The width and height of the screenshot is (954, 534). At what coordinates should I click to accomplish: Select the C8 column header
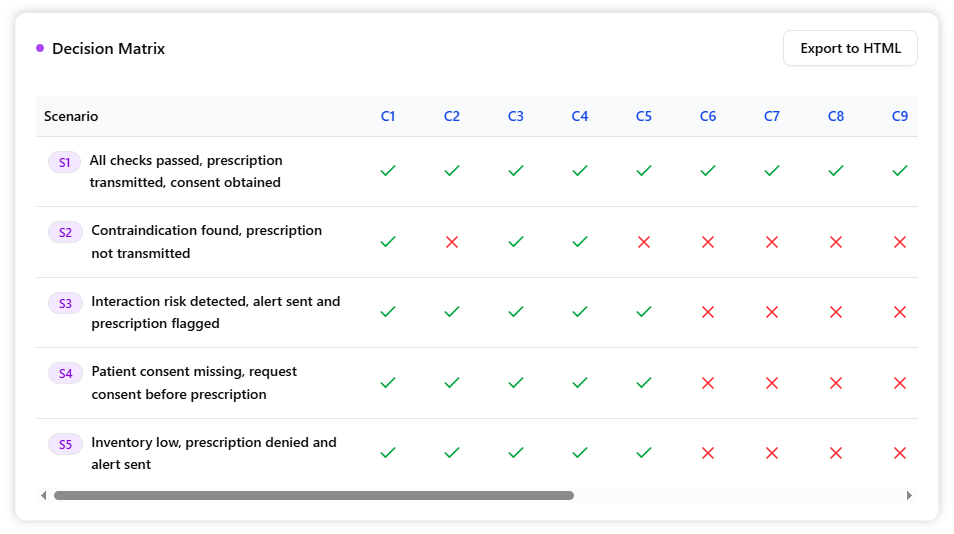836,116
